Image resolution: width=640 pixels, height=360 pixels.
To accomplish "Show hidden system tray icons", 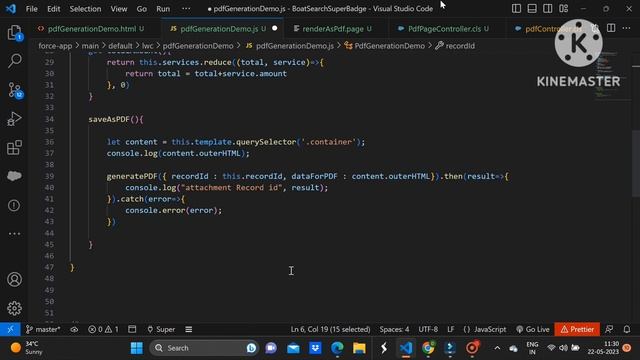I will coord(497,348).
